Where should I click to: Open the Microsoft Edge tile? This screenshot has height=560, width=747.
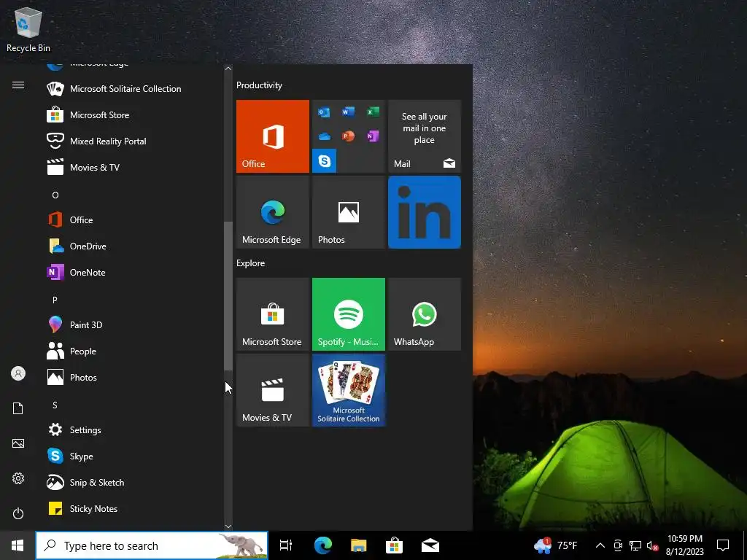(x=273, y=212)
